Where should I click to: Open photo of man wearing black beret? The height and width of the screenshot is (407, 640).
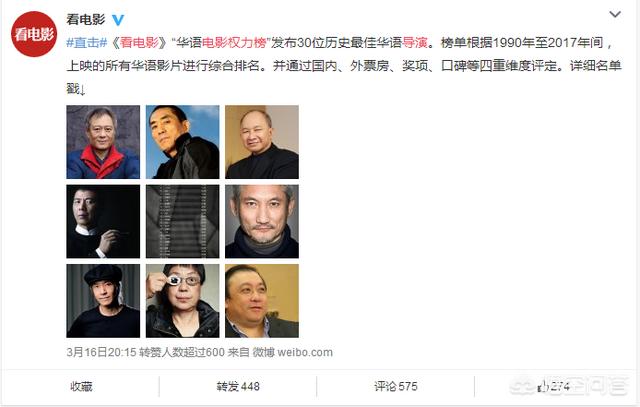click(103, 301)
